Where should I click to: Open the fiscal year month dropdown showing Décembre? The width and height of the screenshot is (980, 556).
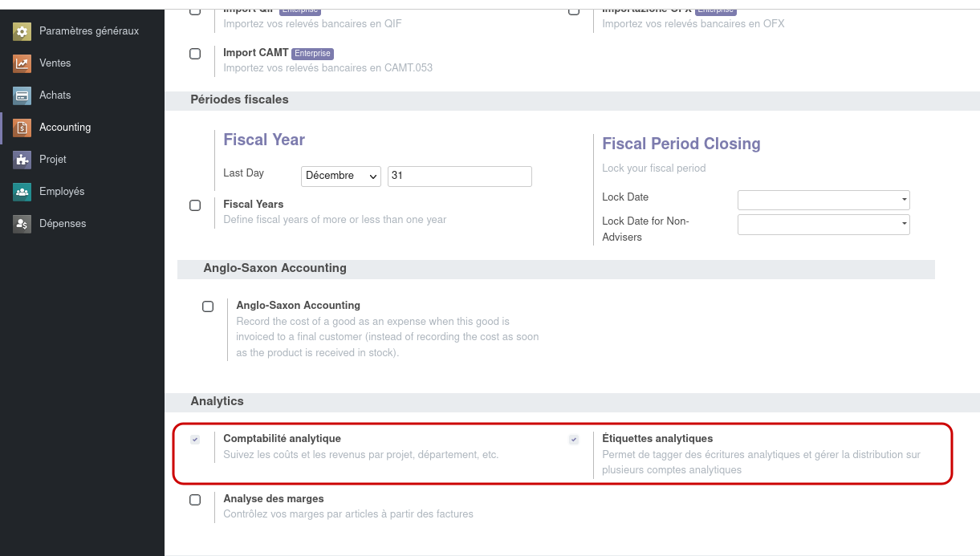(340, 176)
